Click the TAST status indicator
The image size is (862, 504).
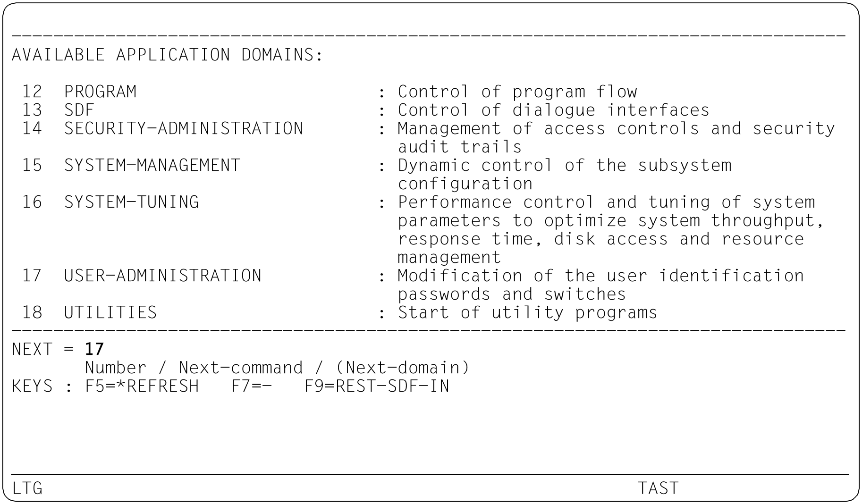[x=658, y=488]
